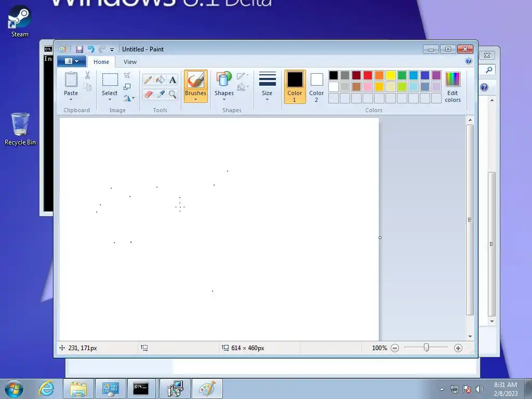Click the Paste clipboard icon

71,79
